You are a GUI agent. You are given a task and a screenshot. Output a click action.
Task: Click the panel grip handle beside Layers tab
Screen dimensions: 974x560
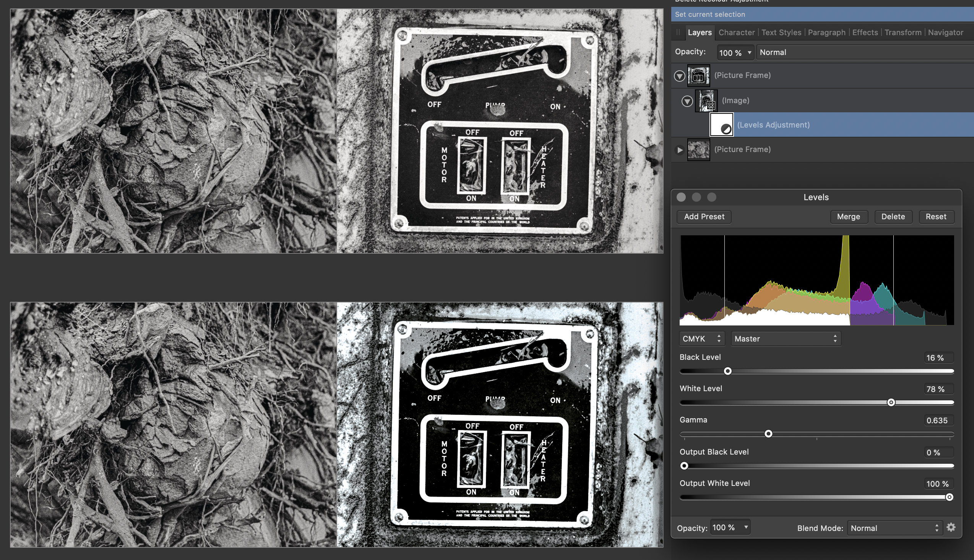(x=678, y=32)
